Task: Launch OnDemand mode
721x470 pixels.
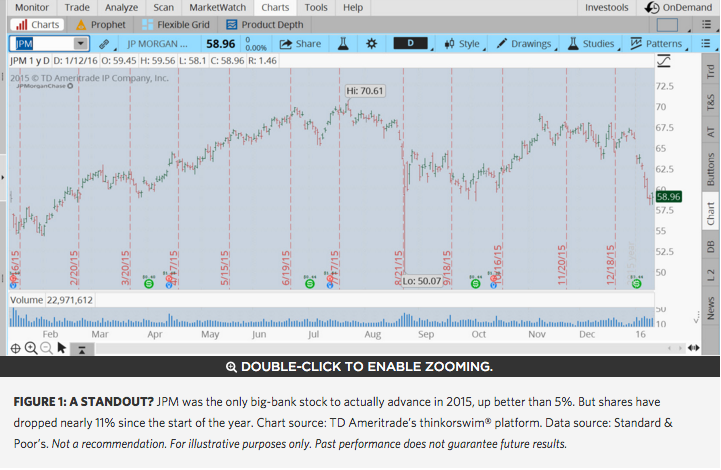Action: pos(678,7)
